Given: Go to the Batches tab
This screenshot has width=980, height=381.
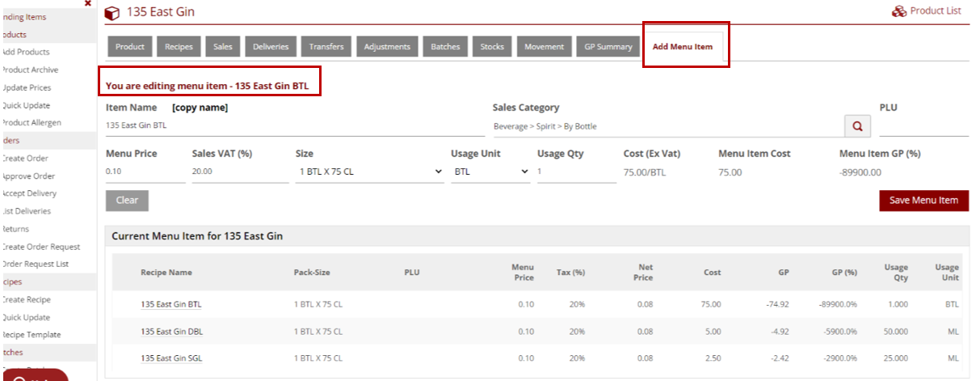Looking at the screenshot, I should [445, 47].
